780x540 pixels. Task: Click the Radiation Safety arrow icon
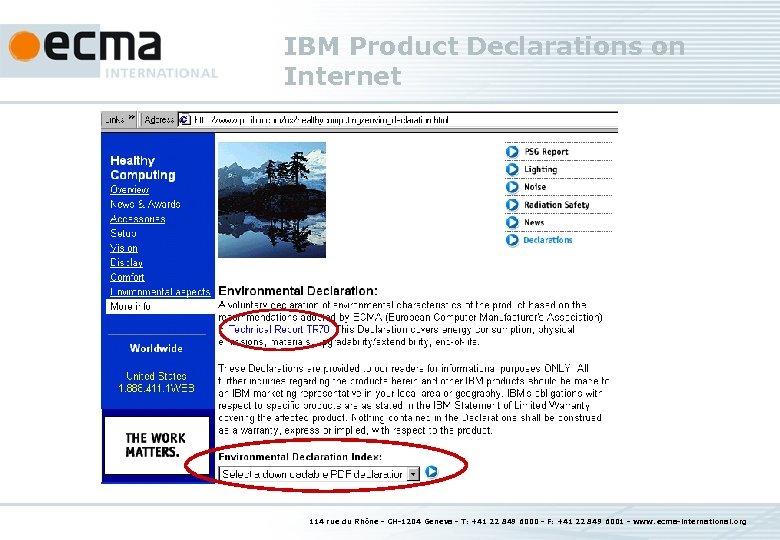coord(512,205)
